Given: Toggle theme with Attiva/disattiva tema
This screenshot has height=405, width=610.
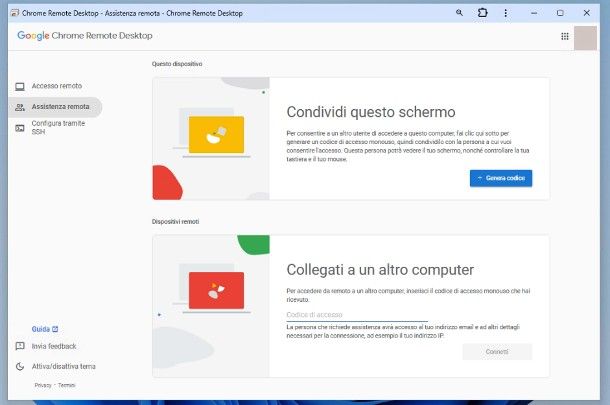Looking at the screenshot, I should point(63,366).
